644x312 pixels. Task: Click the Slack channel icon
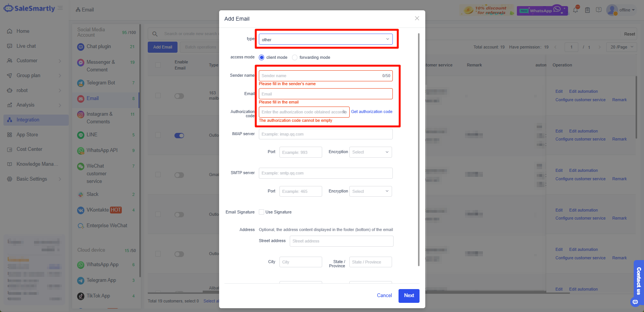pyautogui.click(x=81, y=194)
